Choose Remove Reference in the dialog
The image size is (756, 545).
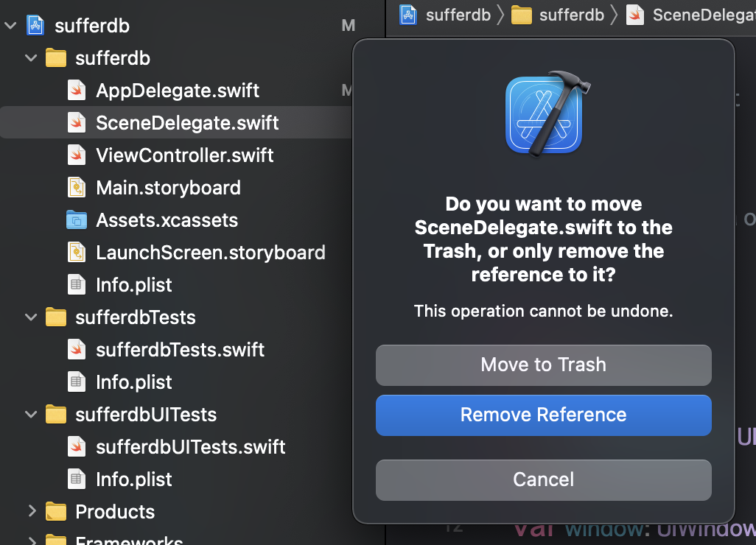[x=543, y=415]
